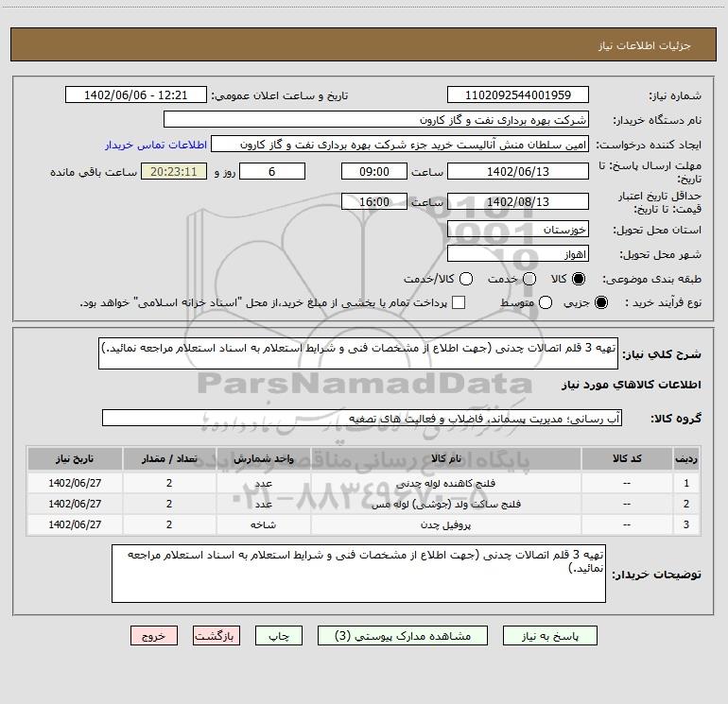
Task: Open مشاهده مدارک پیوستی (3) button
Action: pos(403,636)
